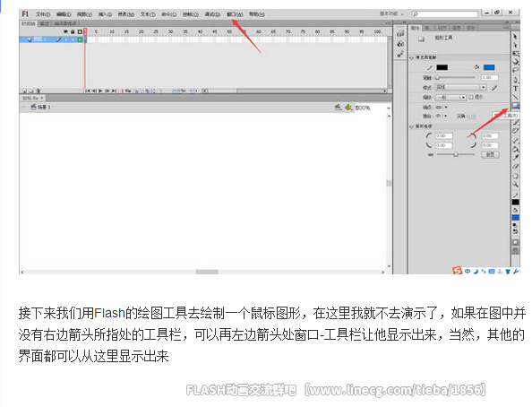Image resolution: width=532 pixels, height=407 pixels.
Task: Select the Selection arrow tool
Action: pyautogui.click(x=515, y=37)
